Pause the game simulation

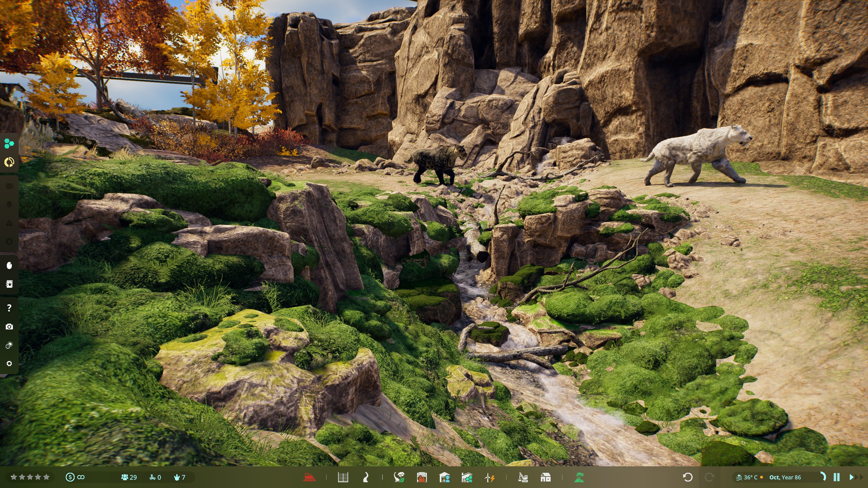(836, 477)
